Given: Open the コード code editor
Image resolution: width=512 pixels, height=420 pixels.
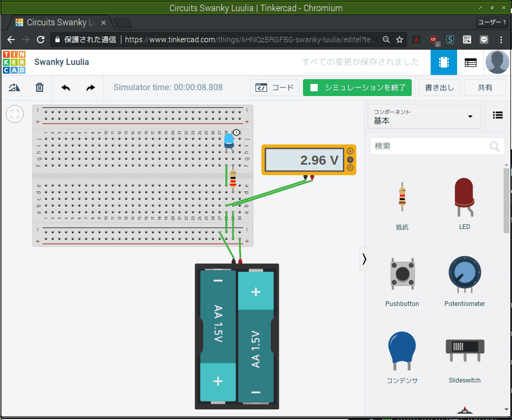Looking at the screenshot, I should point(274,88).
